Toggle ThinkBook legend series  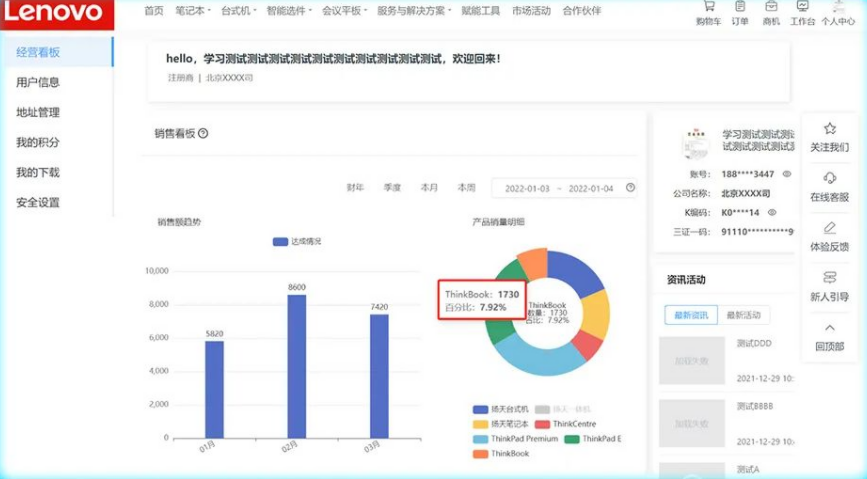501,454
